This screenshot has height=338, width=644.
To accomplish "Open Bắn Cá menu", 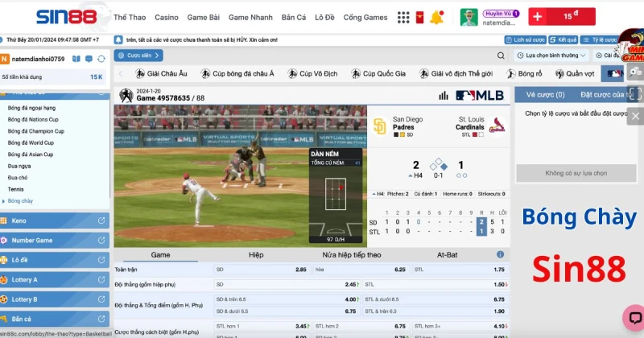I will [x=294, y=17].
